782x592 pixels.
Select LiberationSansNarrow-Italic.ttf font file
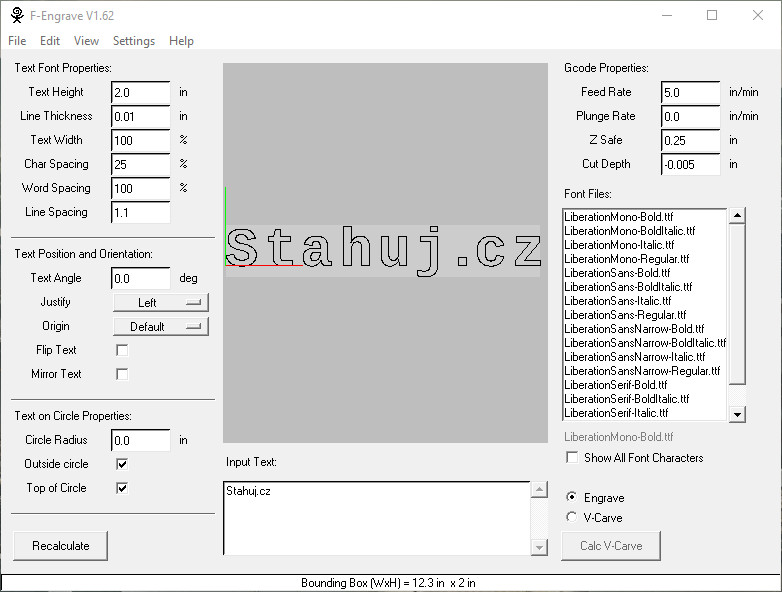pos(644,357)
